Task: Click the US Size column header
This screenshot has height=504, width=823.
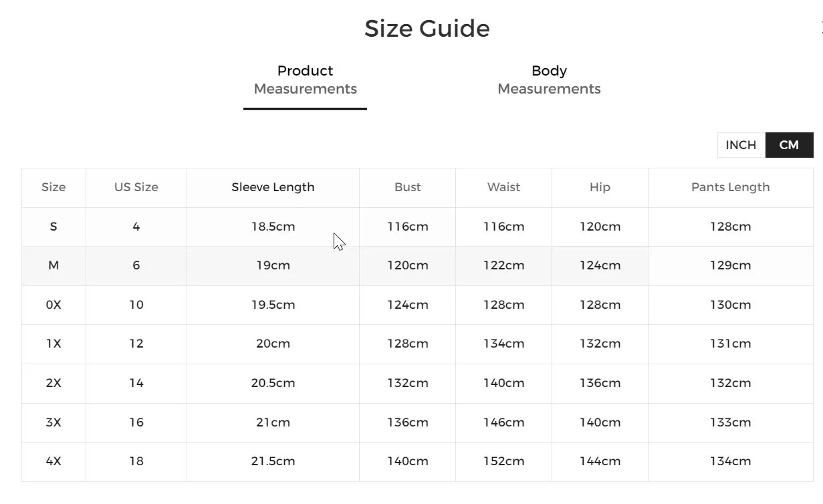Action: click(136, 187)
